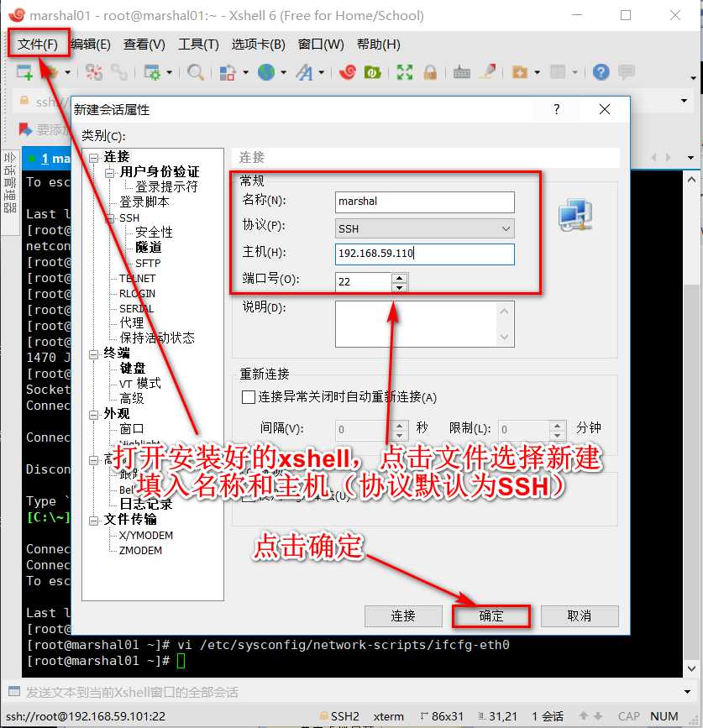Click the Find magnifier toolbar icon

point(196,72)
